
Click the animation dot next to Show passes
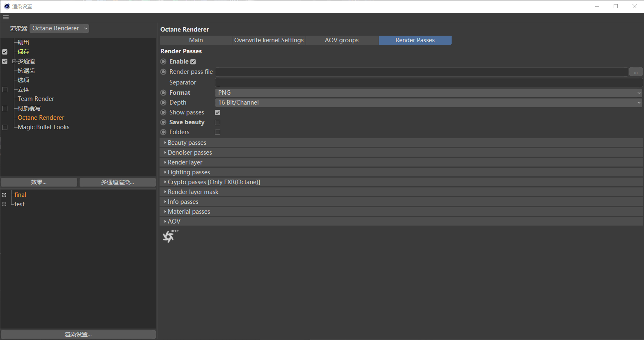tap(163, 112)
